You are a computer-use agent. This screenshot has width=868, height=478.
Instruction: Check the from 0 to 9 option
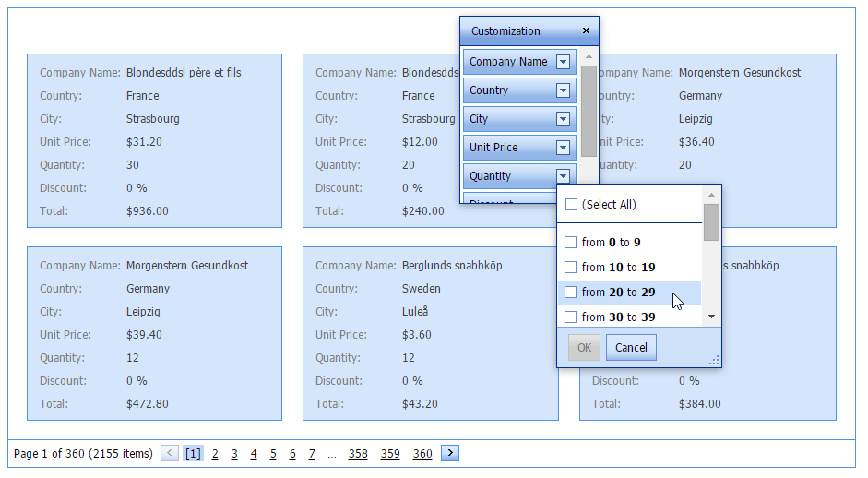pos(570,242)
